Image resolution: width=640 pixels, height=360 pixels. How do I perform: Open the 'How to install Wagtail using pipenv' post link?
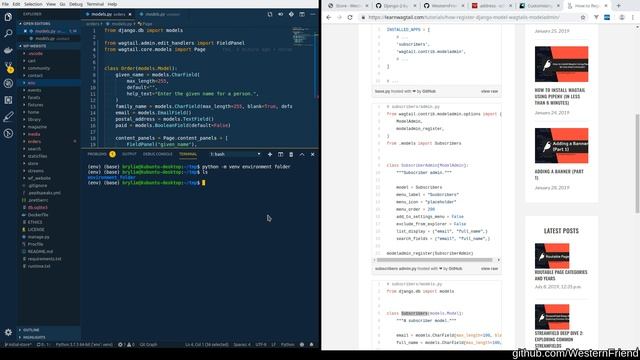[x=560, y=96]
